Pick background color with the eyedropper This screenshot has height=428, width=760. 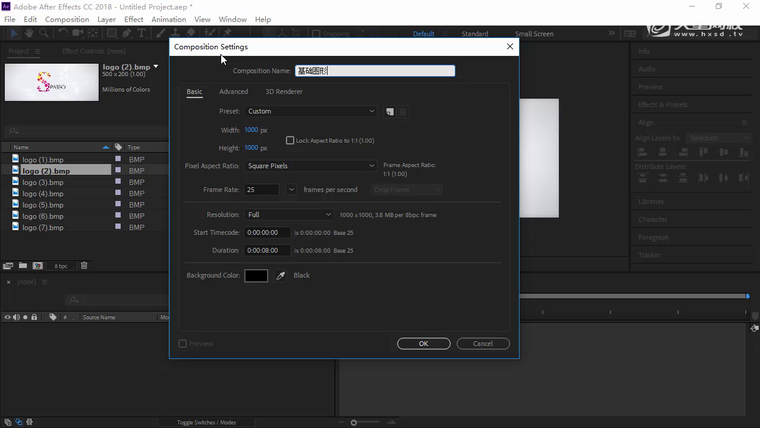tap(281, 275)
